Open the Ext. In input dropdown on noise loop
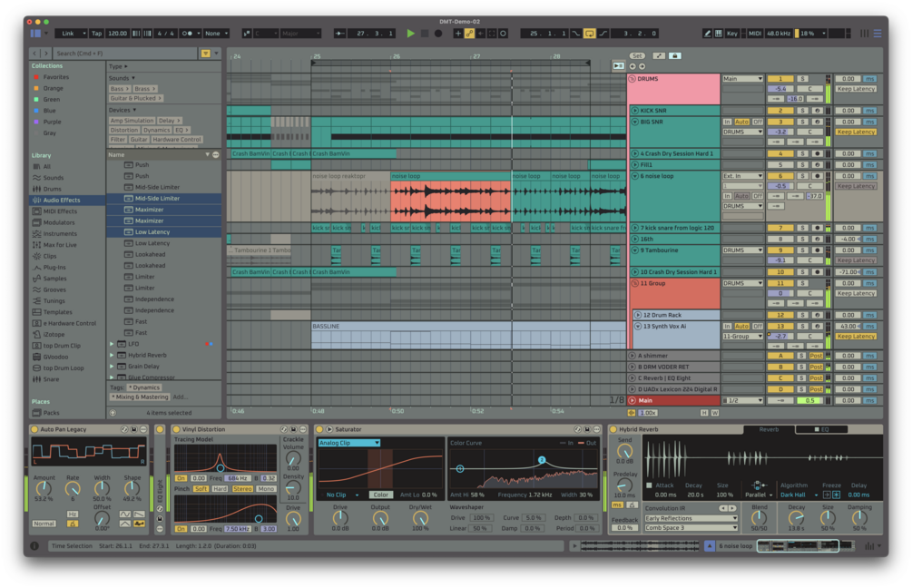Viewport: 912px width, 588px height. [742, 176]
